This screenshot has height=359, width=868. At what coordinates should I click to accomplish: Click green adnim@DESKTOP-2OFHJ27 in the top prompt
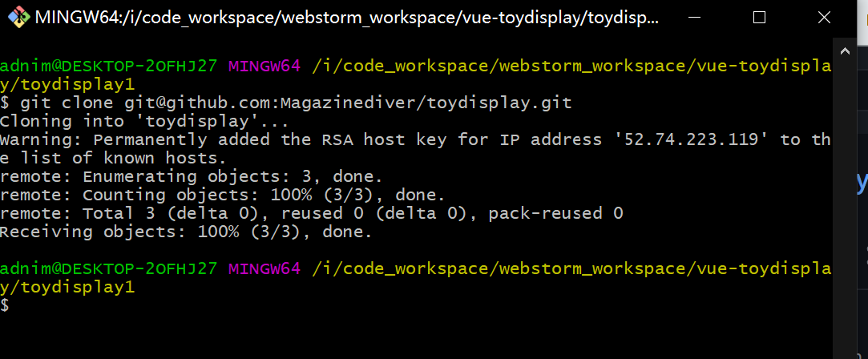pos(108,66)
